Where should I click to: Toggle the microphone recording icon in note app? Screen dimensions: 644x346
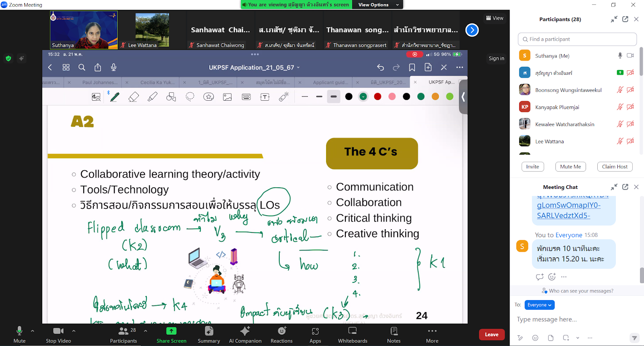coord(114,67)
